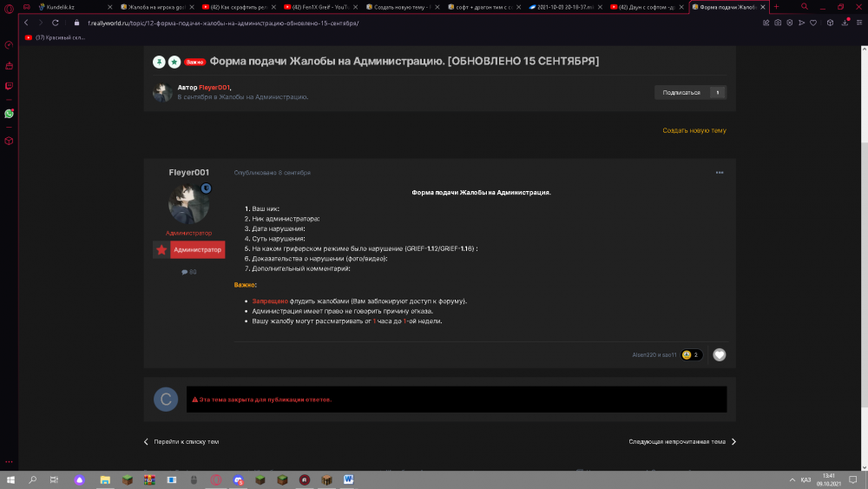Open GX Corner gamepad icon in tab bar
This screenshot has width=868, height=489.
27,7
